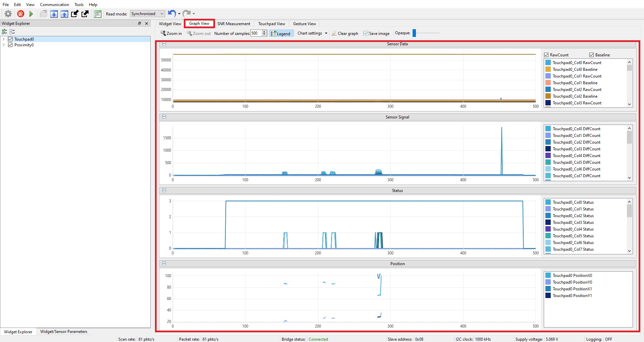The width and height of the screenshot is (644, 342).
Task: Toggle the Touchpad0 checkbox
Action: coord(10,39)
